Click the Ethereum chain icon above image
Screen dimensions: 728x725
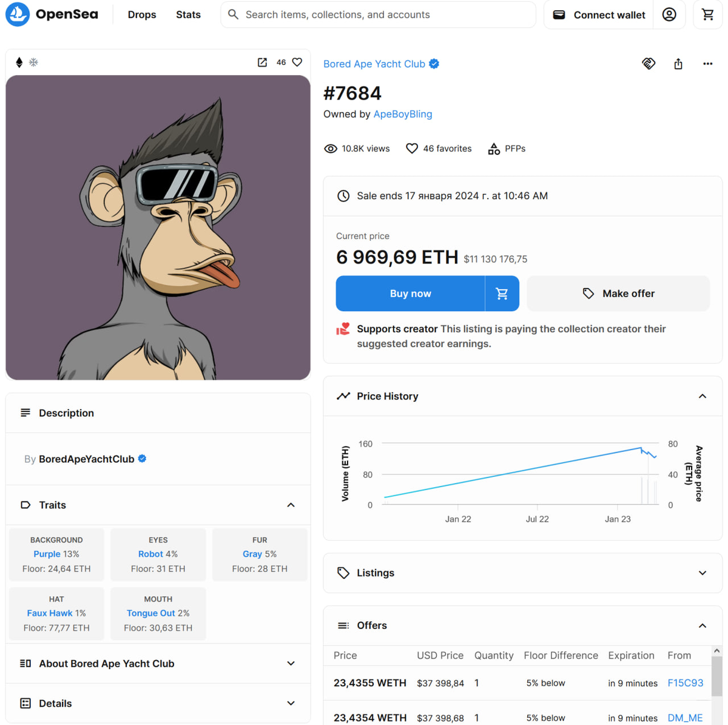(19, 62)
